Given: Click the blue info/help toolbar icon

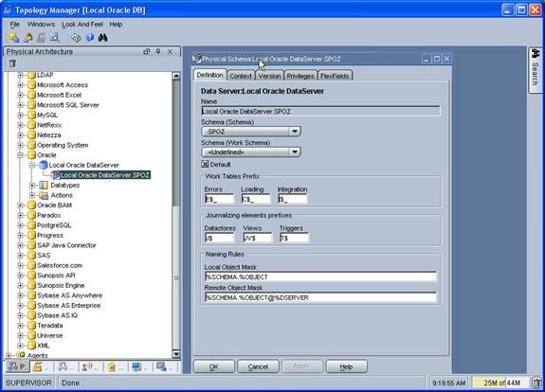Looking at the screenshot, I should point(89,38).
